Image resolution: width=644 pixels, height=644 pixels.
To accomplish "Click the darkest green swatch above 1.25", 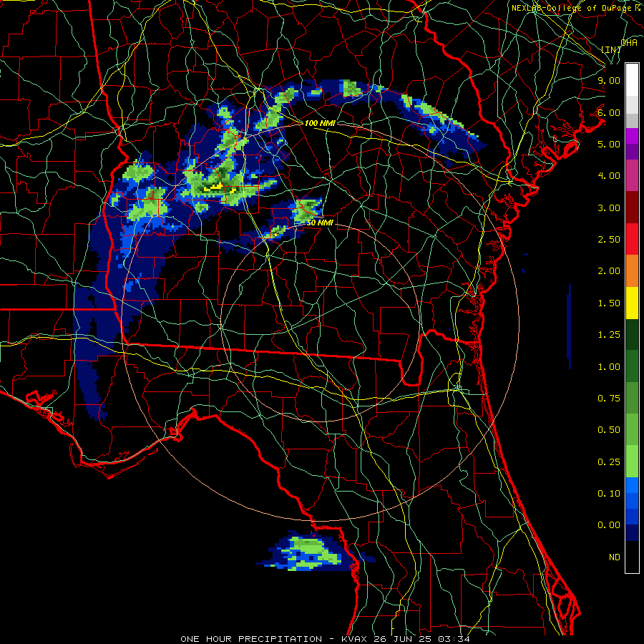I will (x=632, y=334).
